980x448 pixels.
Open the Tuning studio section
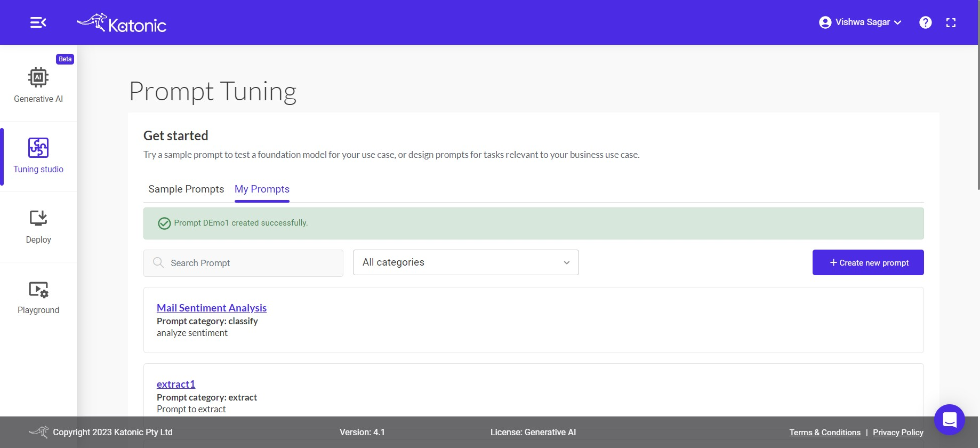[38, 156]
